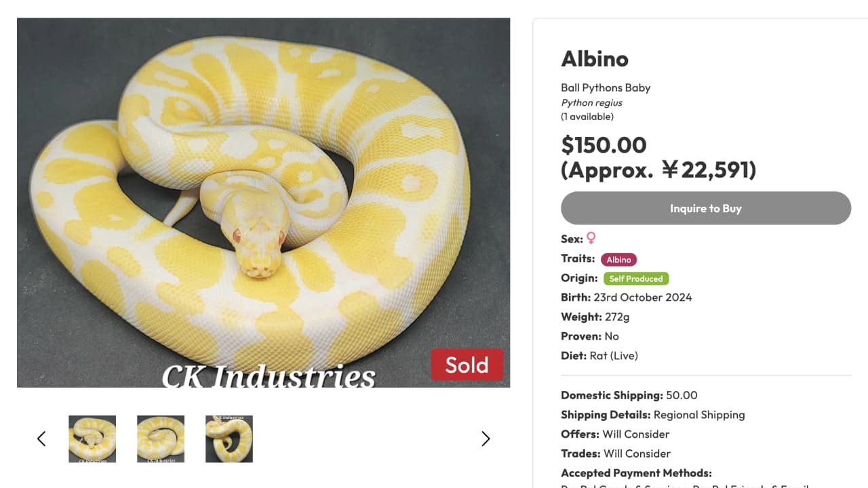This screenshot has width=868, height=488.
Task: Click the Self Produced origin badge
Action: (x=636, y=279)
